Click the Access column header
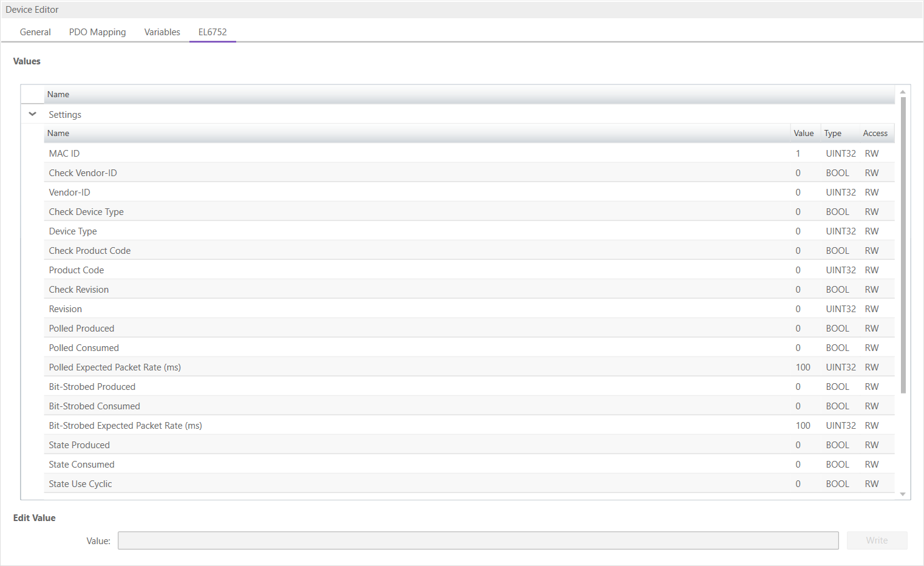 pyautogui.click(x=875, y=134)
